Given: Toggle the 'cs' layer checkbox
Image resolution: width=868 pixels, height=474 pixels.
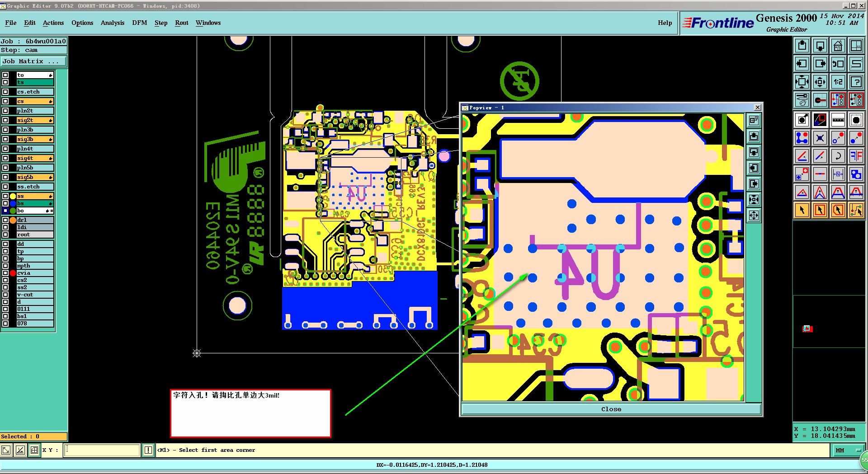Looking at the screenshot, I should click(x=5, y=101).
